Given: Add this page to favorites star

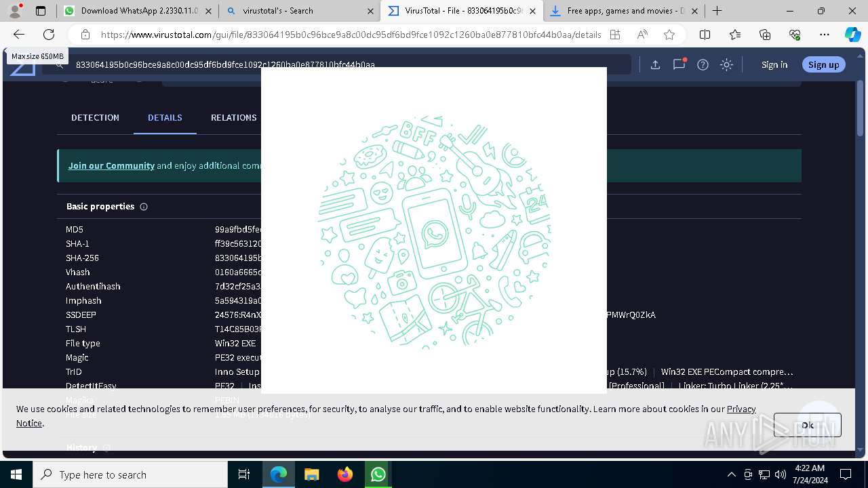Looking at the screenshot, I should coord(669,35).
